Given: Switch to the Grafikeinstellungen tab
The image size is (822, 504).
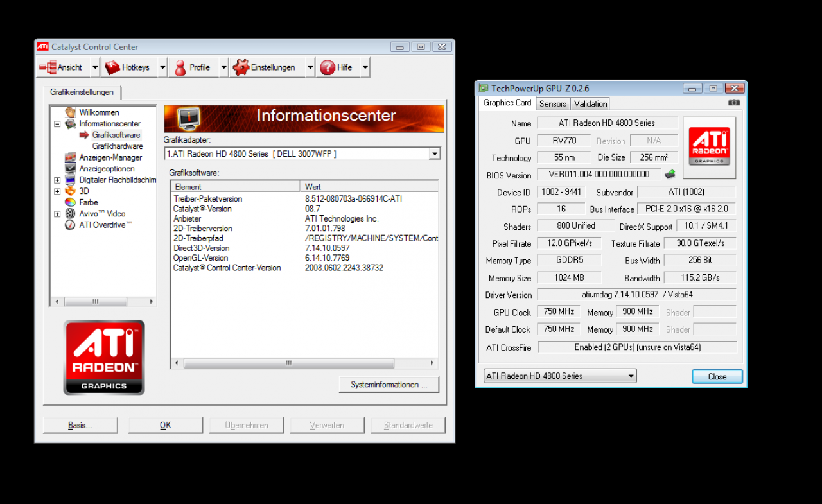Looking at the screenshot, I should pos(82,92).
